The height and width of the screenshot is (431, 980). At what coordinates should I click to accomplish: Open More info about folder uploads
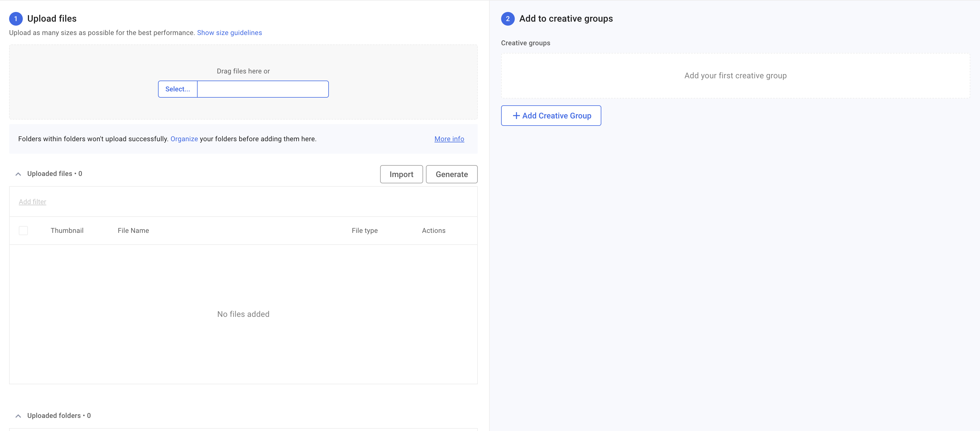coord(449,139)
